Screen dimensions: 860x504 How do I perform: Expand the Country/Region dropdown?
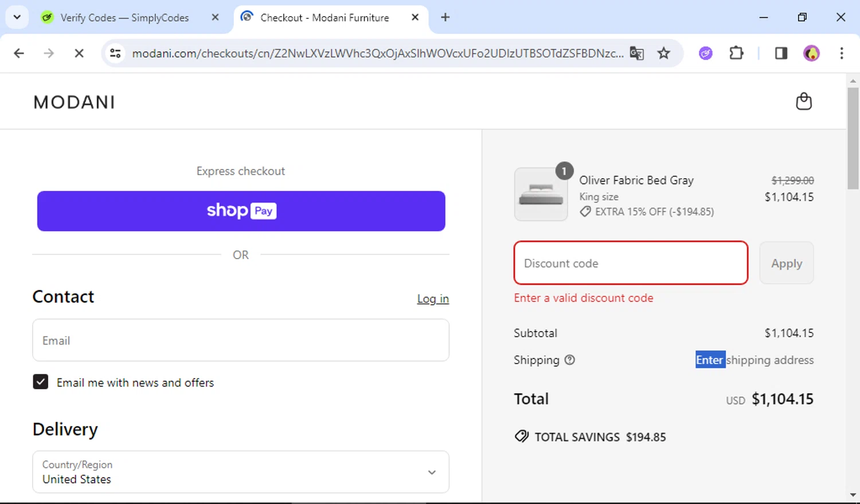pos(241,472)
